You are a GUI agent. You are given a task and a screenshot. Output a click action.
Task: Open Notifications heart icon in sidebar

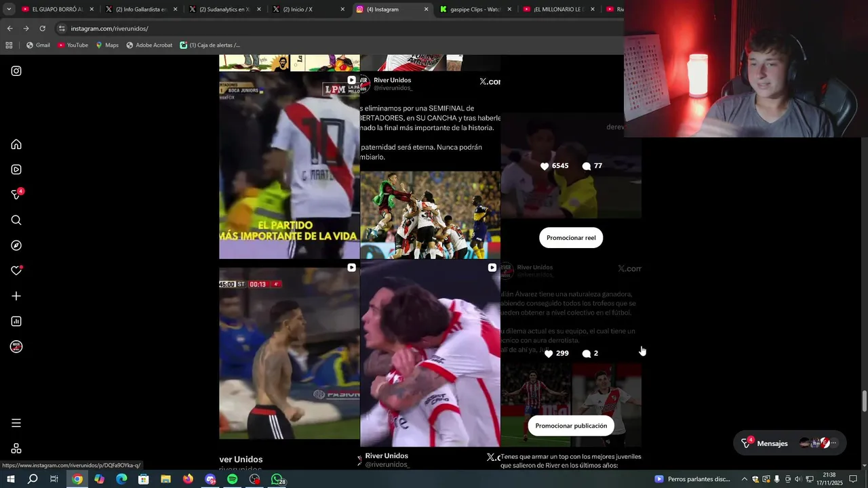[x=16, y=270]
